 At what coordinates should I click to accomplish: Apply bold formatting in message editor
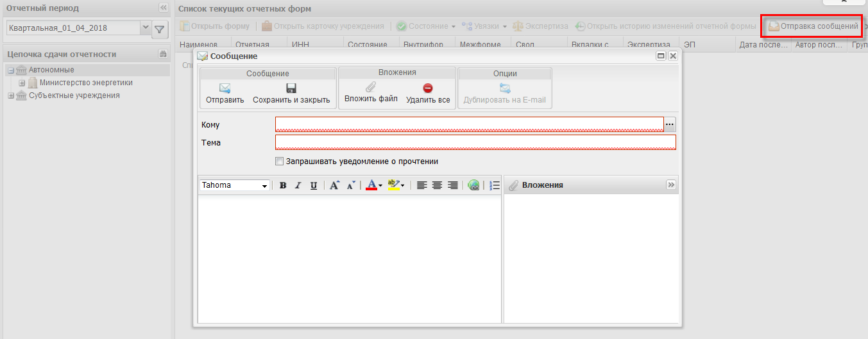click(x=283, y=186)
